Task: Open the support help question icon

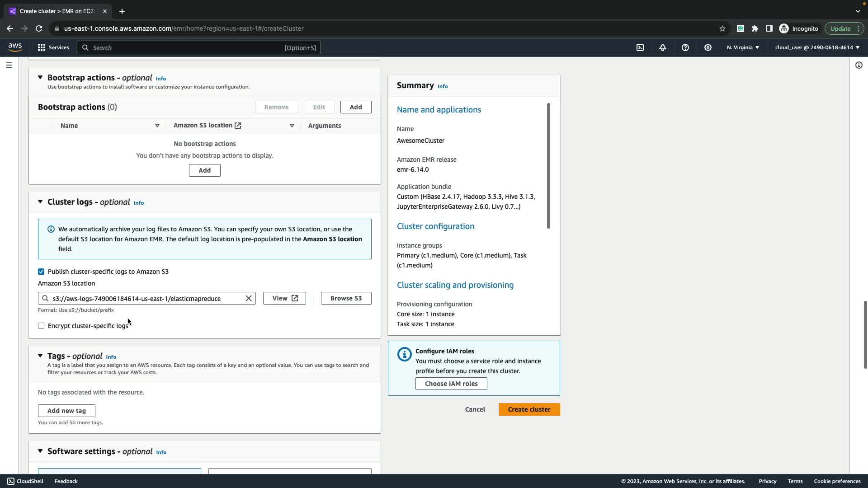Action: pyautogui.click(x=685, y=47)
